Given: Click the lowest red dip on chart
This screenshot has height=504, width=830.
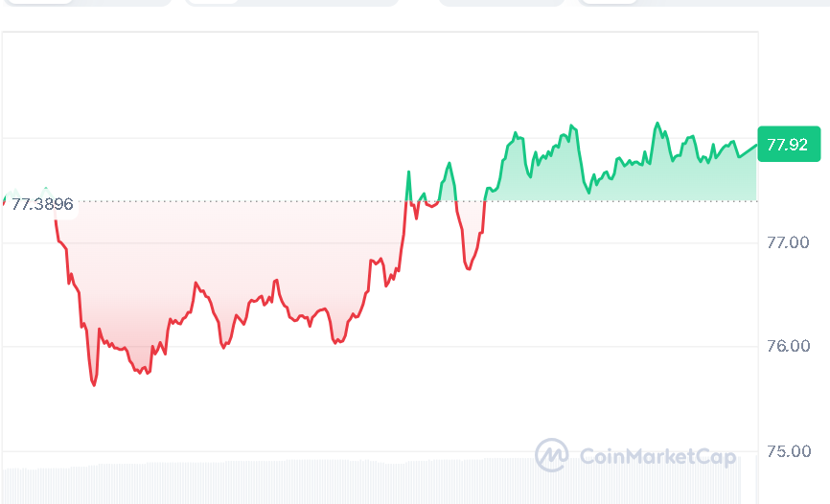Looking at the screenshot, I should coord(94,384).
